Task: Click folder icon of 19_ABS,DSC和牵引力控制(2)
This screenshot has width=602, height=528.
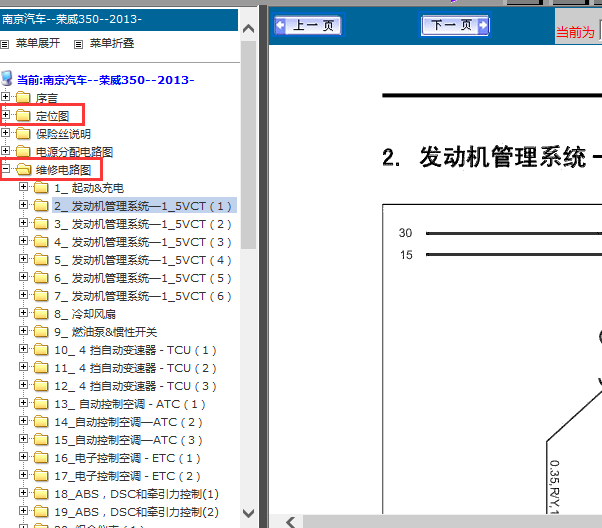Action: click(41, 512)
